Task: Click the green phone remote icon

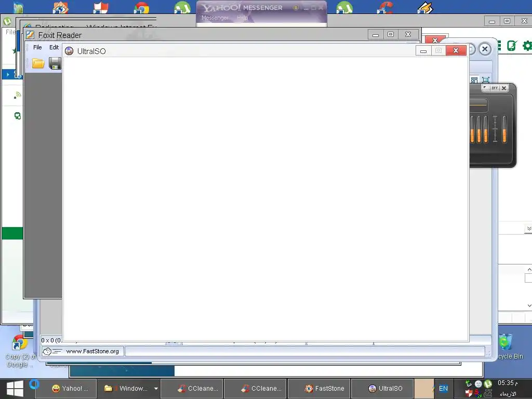Action: 512,46
